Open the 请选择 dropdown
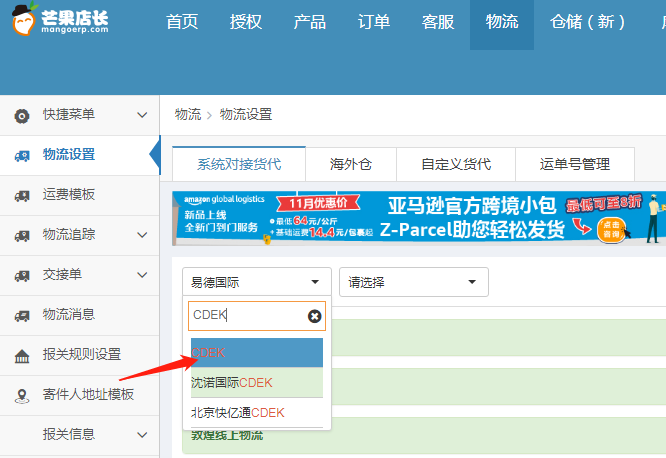The width and height of the screenshot is (666, 458). pos(414,282)
